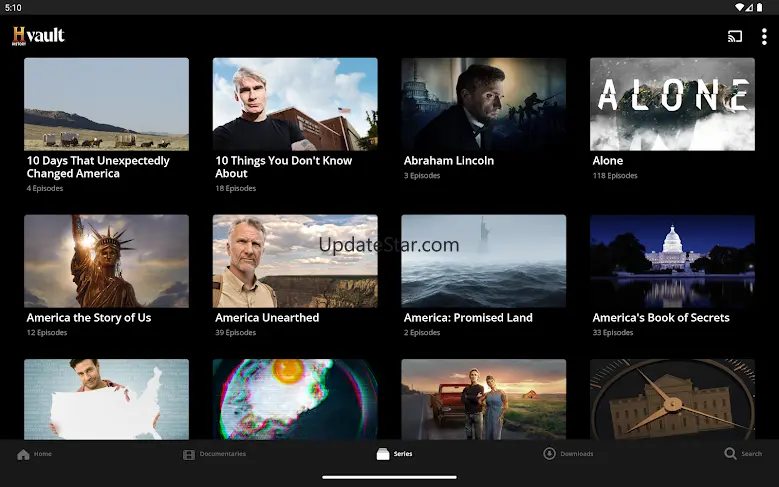Open the three-dot overflow menu
The width and height of the screenshot is (779, 487).
(764, 37)
